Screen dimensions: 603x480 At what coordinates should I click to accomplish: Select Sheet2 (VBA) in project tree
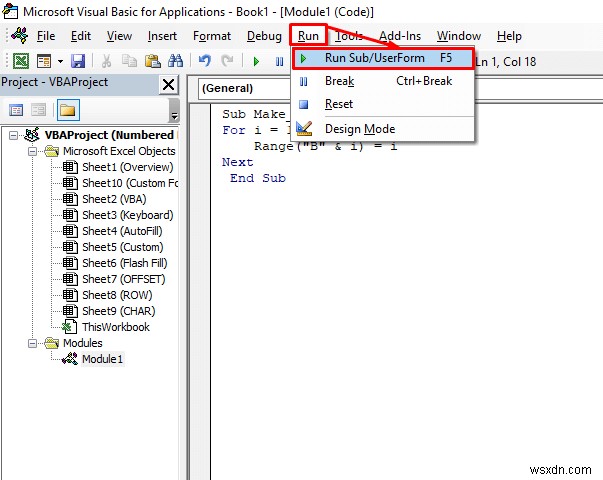coord(114,199)
